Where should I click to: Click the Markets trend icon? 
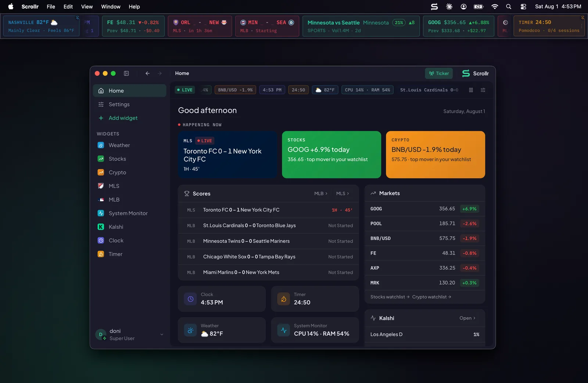[373, 194]
